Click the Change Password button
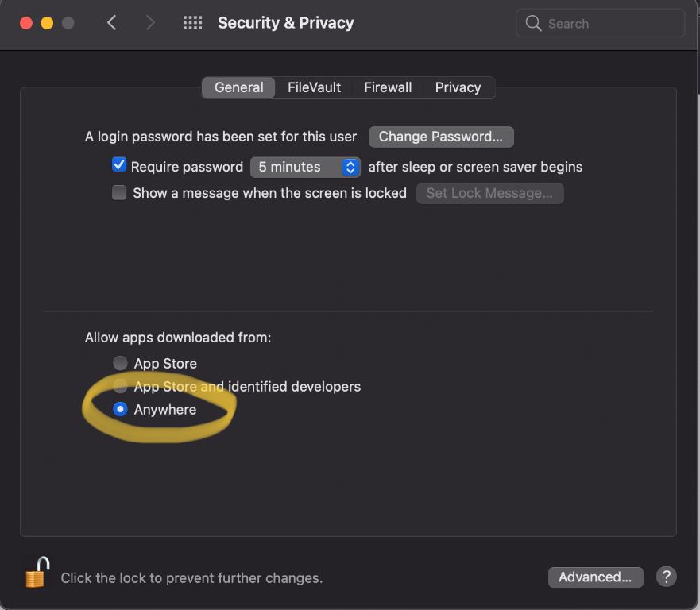 coord(441,137)
